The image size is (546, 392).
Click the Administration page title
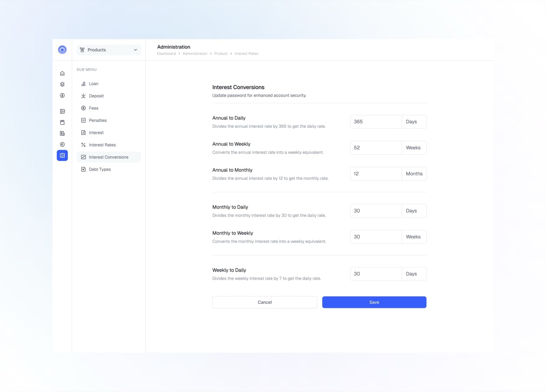174,47
